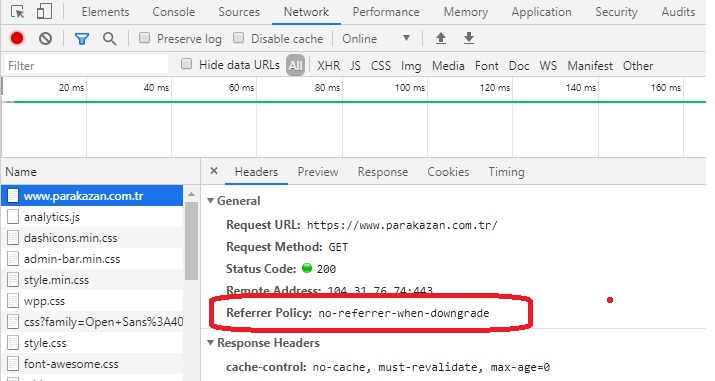Open the Timing tab
This screenshot has width=715, height=381.
point(506,172)
